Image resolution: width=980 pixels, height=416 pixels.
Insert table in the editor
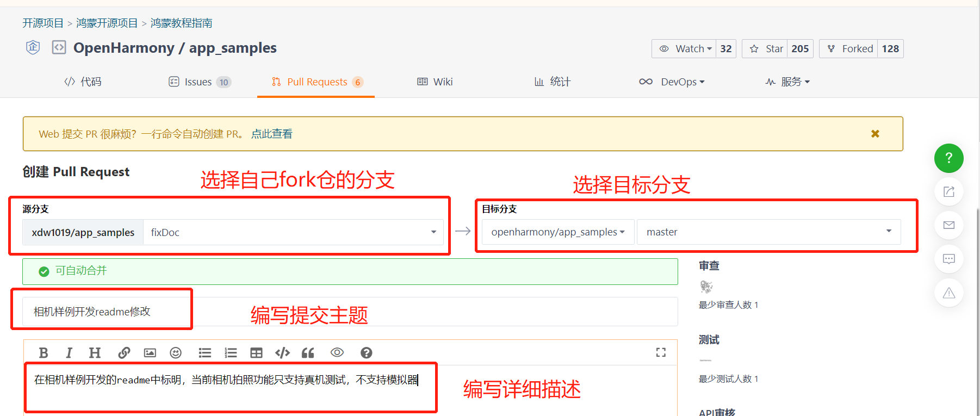(256, 353)
